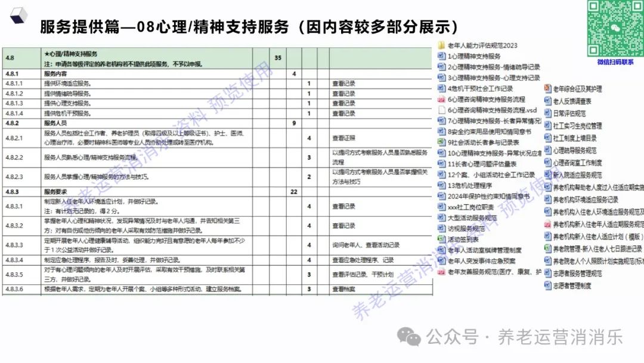Click the slide title 服务提供篇—08心理/精神支持服务
644x363 pixels.
point(165,27)
